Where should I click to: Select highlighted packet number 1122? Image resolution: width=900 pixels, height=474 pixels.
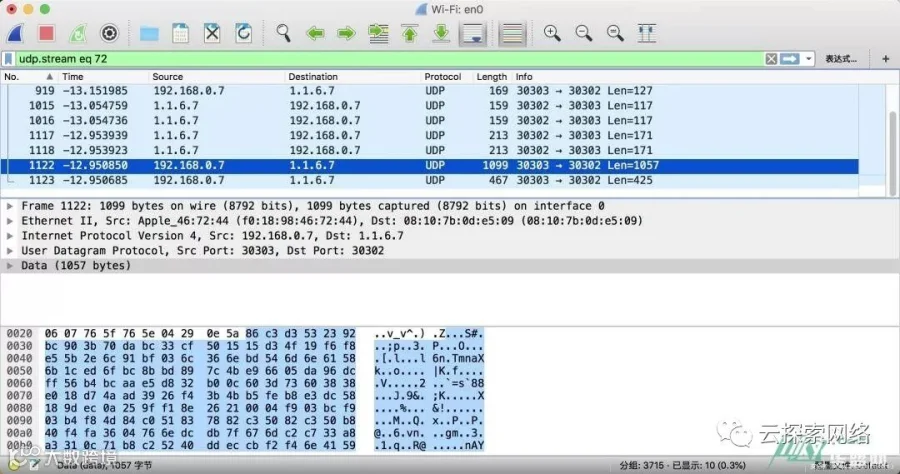click(x=429, y=165)
